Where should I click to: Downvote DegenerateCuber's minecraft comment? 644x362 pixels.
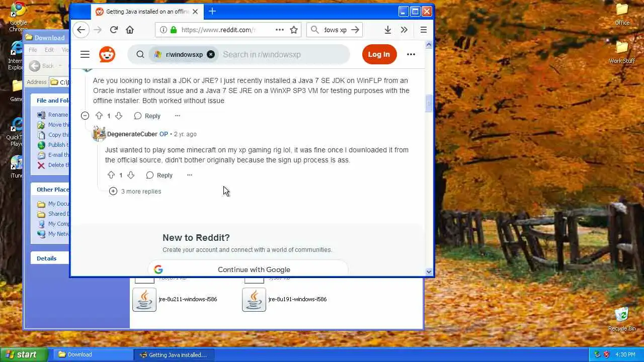(x=131, y=175)
